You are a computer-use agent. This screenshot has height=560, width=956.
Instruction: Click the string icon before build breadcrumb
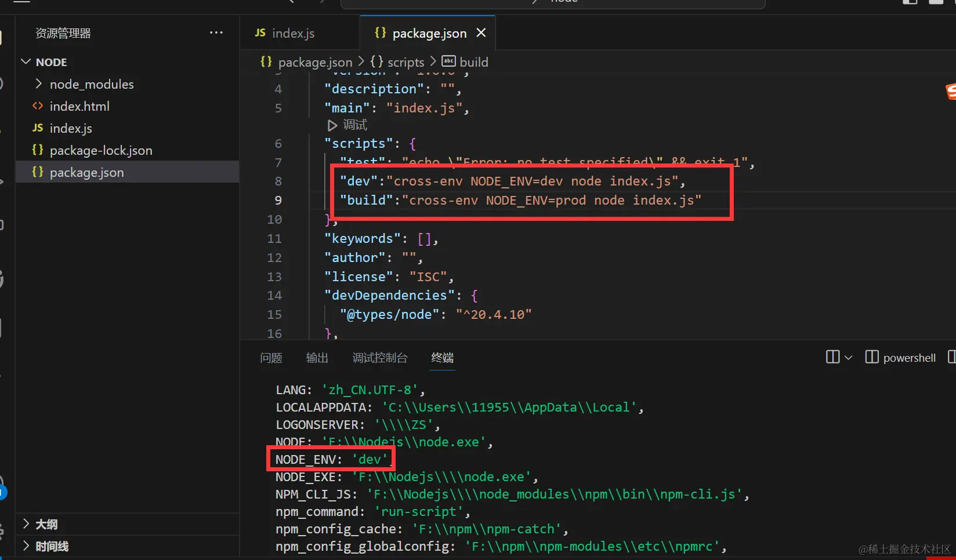click(449, 61)
